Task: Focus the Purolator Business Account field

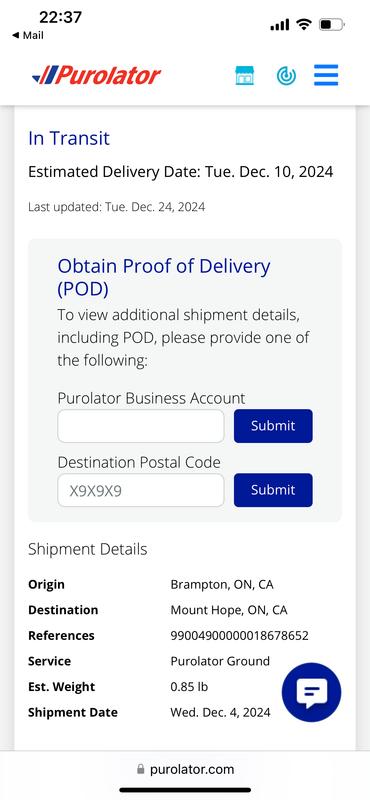Action: click(x=141, y=426)
